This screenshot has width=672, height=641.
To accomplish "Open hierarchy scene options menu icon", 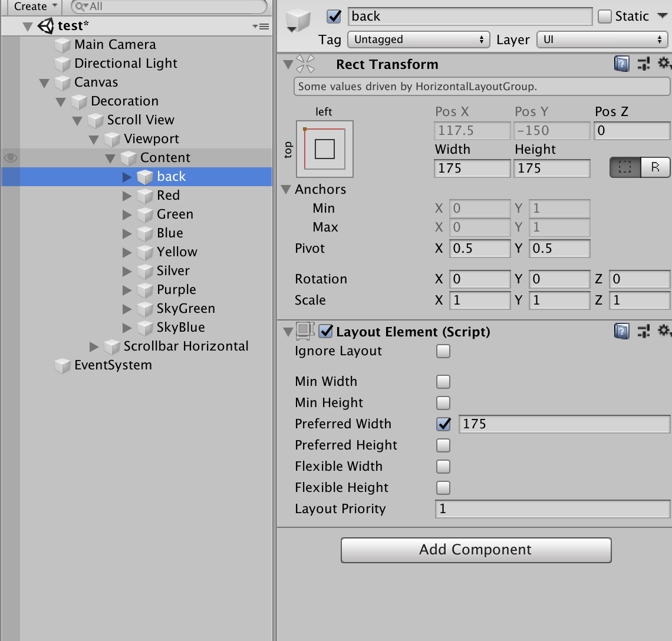I will tap(261, 27).
